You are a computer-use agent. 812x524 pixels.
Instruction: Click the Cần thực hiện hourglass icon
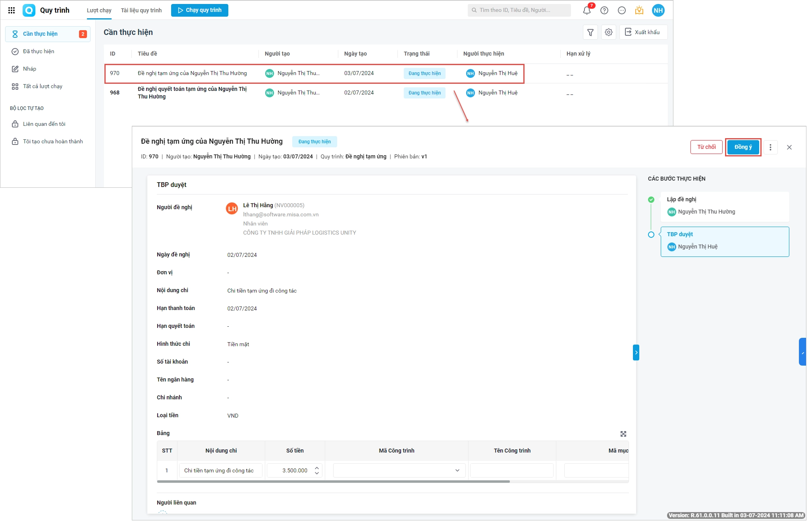(x=15, y=34)
